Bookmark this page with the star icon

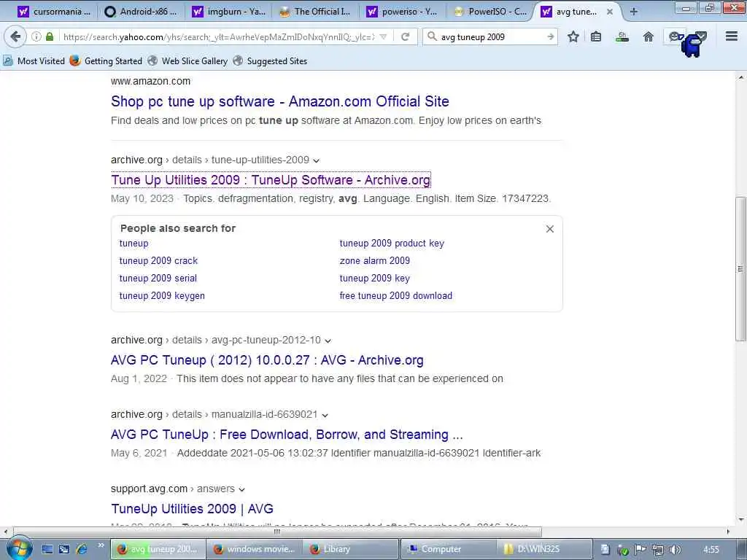(x=573, y=36)
